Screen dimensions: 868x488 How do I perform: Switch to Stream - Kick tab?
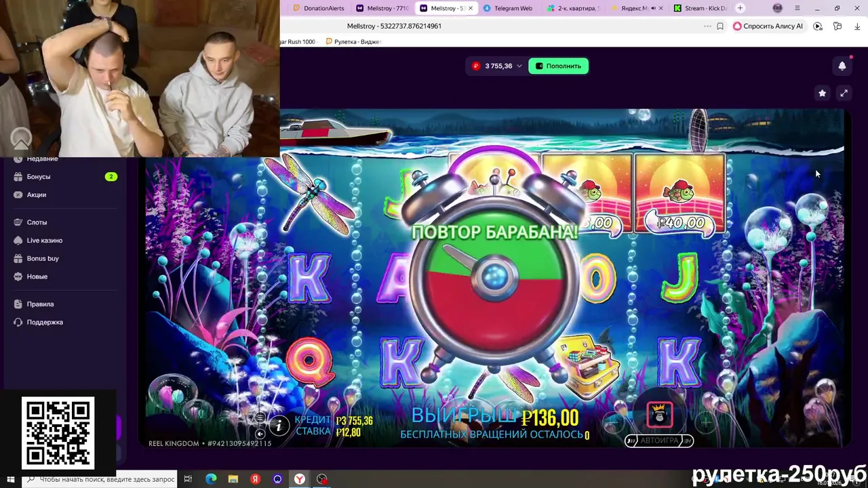[x=701, y=8]
